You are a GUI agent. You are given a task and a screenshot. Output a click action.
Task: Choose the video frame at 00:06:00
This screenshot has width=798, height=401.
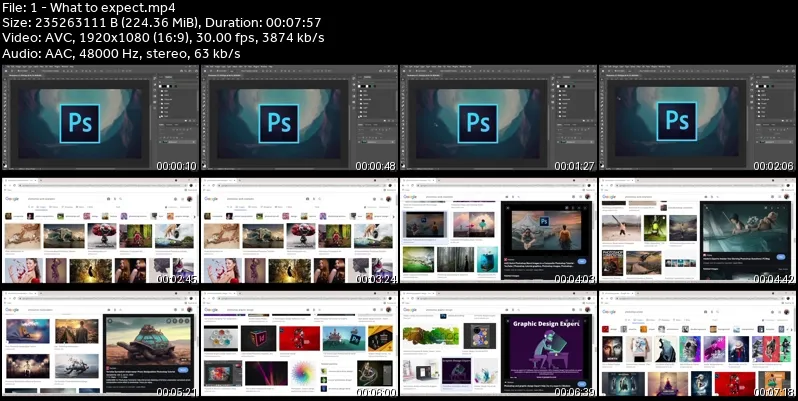pyautogui.click(x=299, y=343)
